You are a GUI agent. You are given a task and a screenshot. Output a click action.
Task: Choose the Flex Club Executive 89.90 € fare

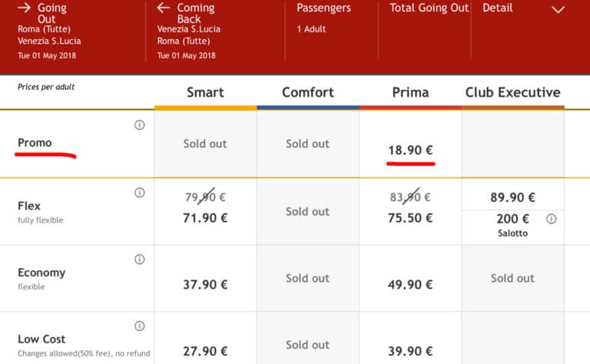point(512,197)
